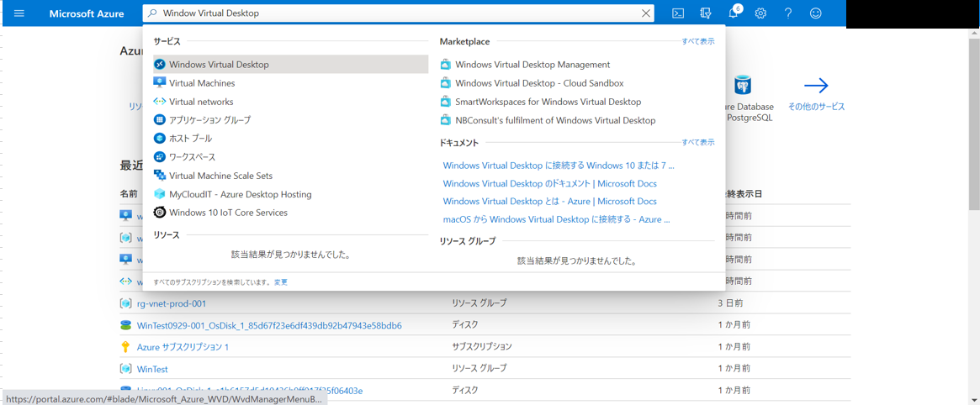Click the ホスト プール icon

159,138
